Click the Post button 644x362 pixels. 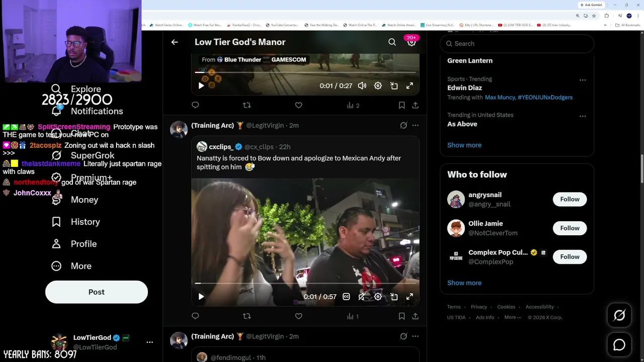pyautogui.click(x=97, y=292)
